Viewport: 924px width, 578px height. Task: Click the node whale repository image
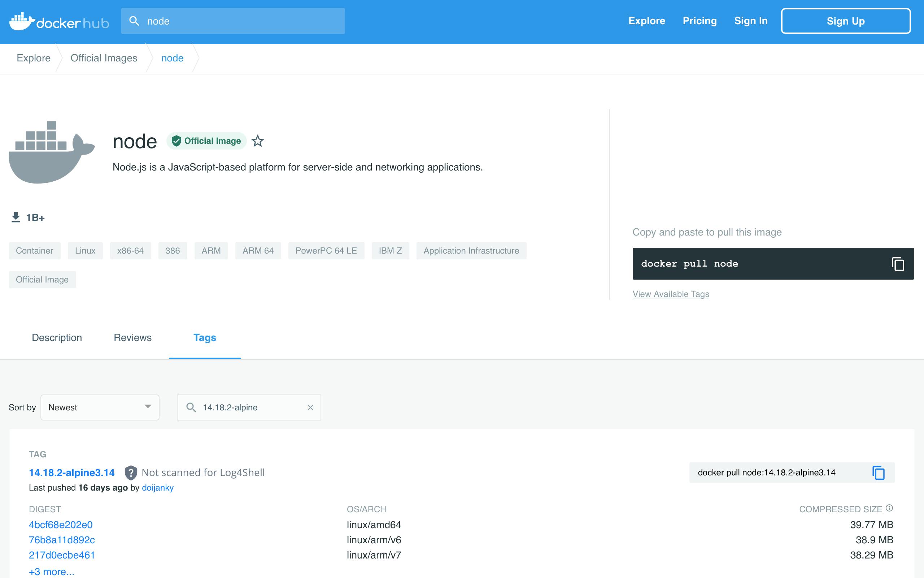tap(52, 152)
